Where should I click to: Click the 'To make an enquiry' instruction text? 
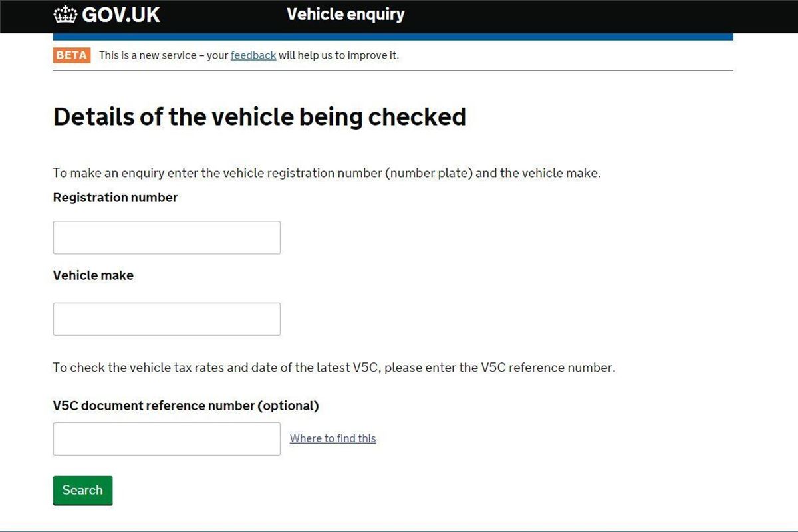click(x=327, y=173)
